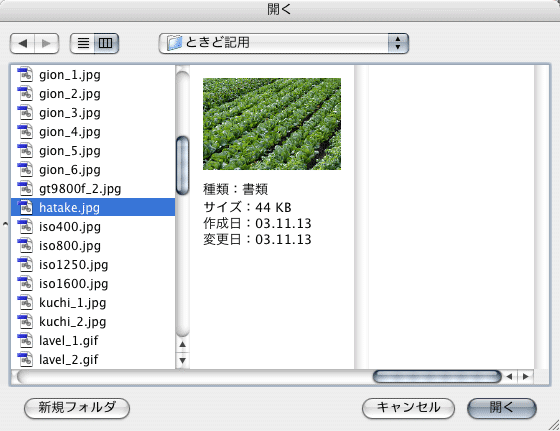
Task: Choose gion_4.jpg in the file list
Action: click(93, 132)
